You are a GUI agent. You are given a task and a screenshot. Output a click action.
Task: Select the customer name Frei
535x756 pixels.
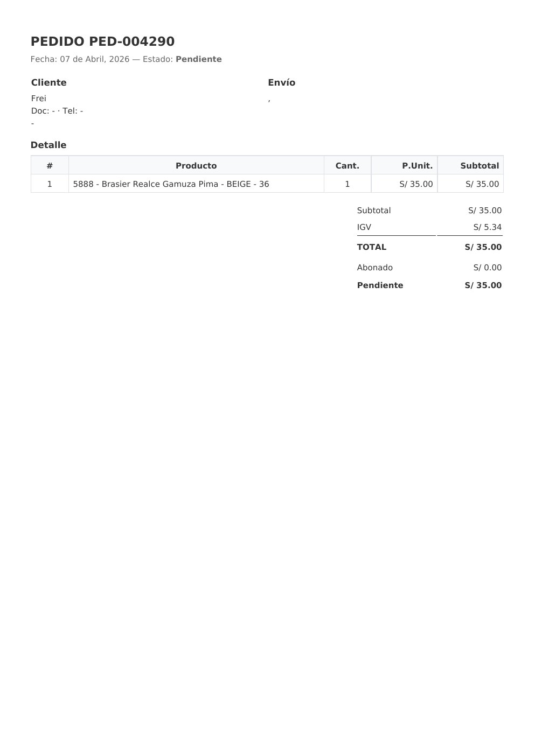coord(39,99)
